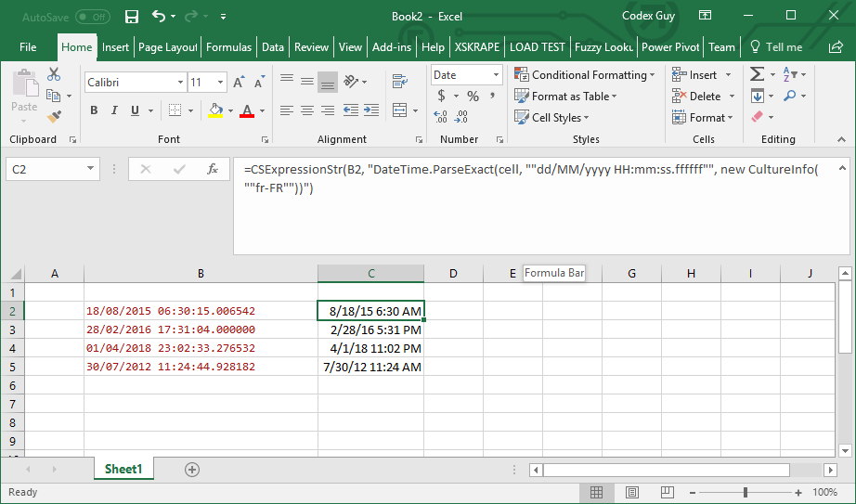Toggle the Ribbon Display Options button
Viewport: 856px width, 504px height.
pyautogui.click(x=705, y=15)
